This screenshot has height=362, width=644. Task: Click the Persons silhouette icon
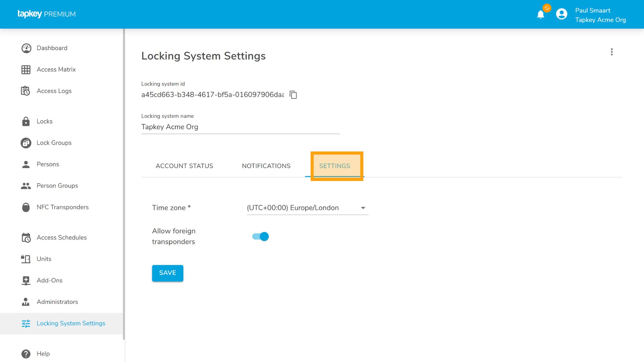[26, 164]
